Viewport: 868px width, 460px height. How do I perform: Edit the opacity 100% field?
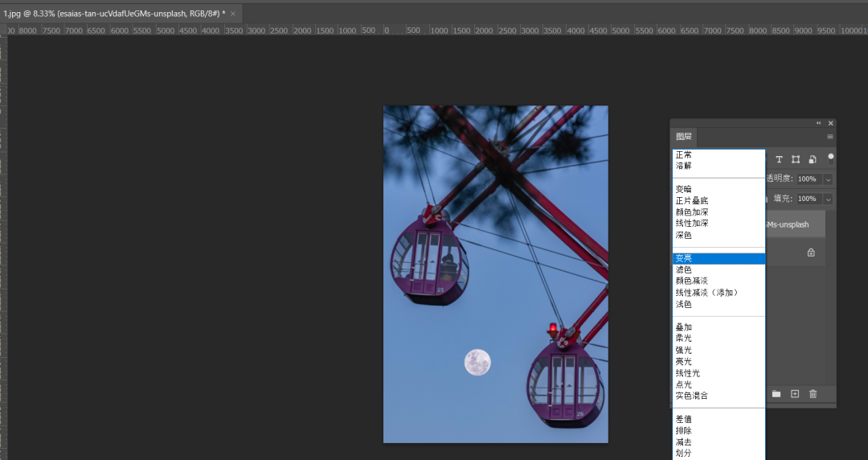coord(809,179)
